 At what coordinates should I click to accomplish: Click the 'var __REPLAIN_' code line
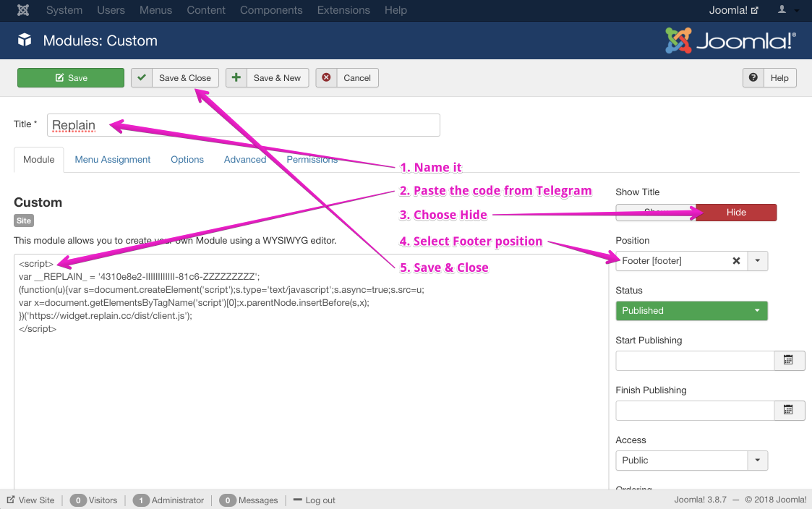pyautogui.click(x=140, y=276)
